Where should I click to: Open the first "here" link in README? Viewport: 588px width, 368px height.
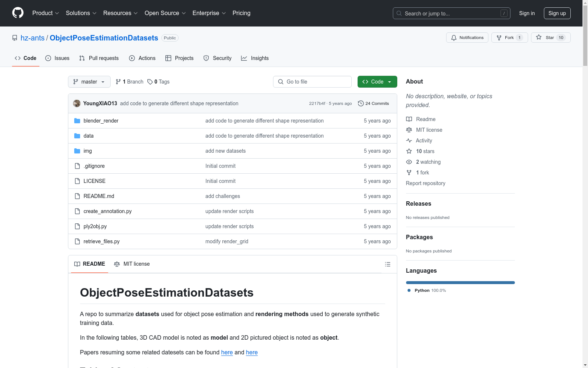click(227, 353)
